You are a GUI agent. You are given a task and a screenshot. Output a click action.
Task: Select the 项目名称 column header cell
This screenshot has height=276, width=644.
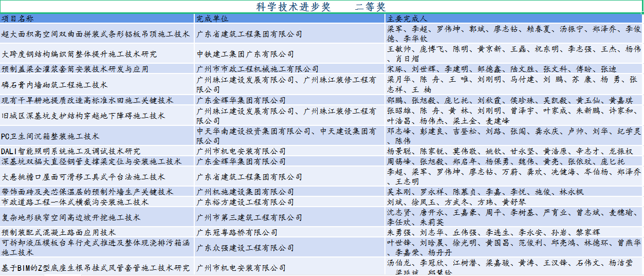tap(97, 19)
